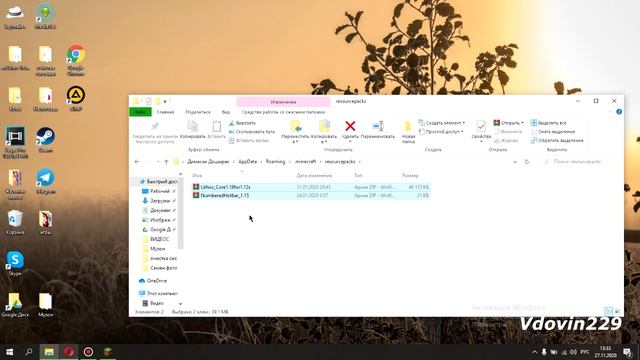This screenshot has height=360, width=640.
Task: Collapse the ribbon with the chevron
Action: (x=611, y=112)
